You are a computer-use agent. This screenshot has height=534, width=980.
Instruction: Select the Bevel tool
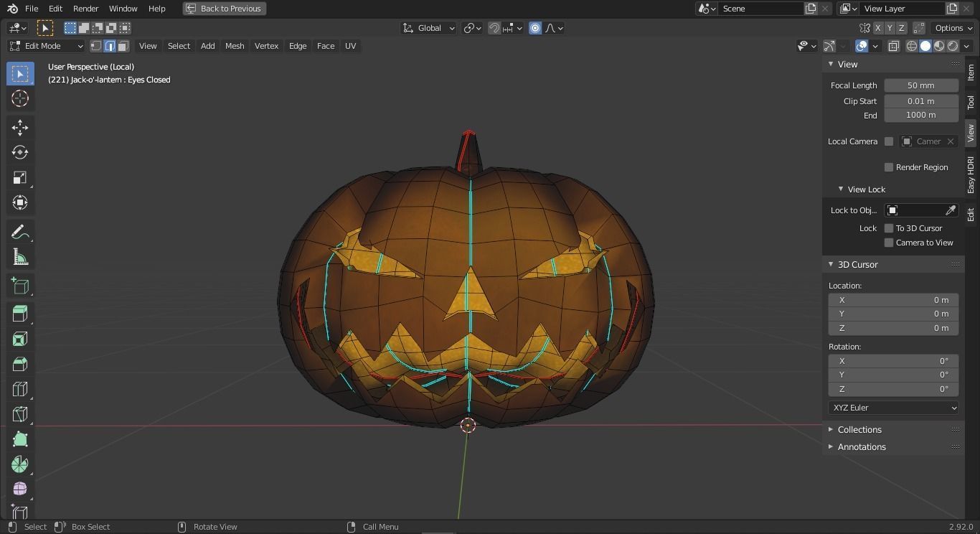[x=20, y=364]
